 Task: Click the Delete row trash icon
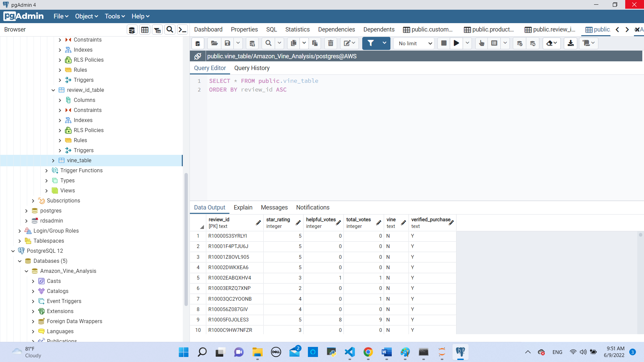click(330, 43)
